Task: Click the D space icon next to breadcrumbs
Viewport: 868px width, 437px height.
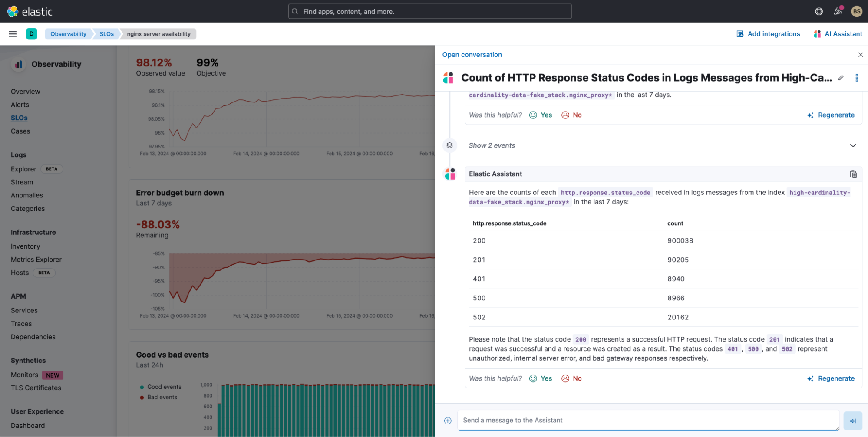Action: (x=31, y=33)
